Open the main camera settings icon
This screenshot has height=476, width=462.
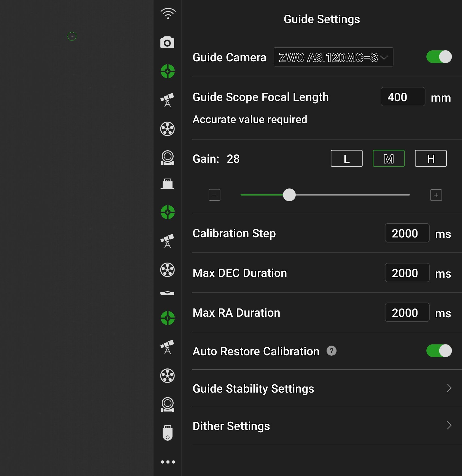(x=167, y=43)
